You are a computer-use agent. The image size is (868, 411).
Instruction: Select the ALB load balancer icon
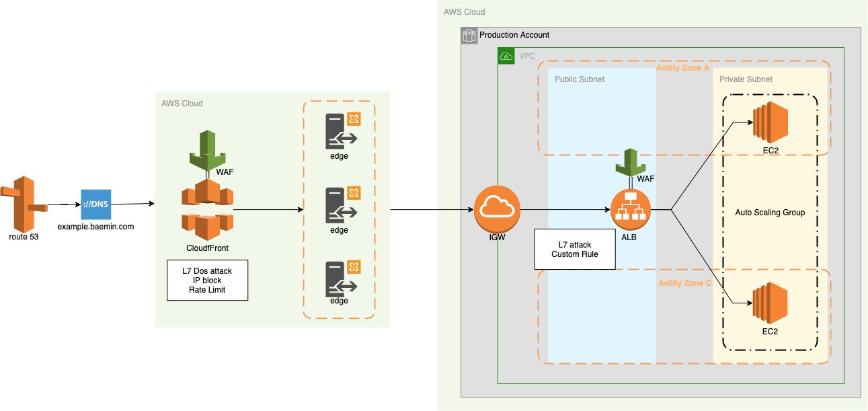coord(631,209)
